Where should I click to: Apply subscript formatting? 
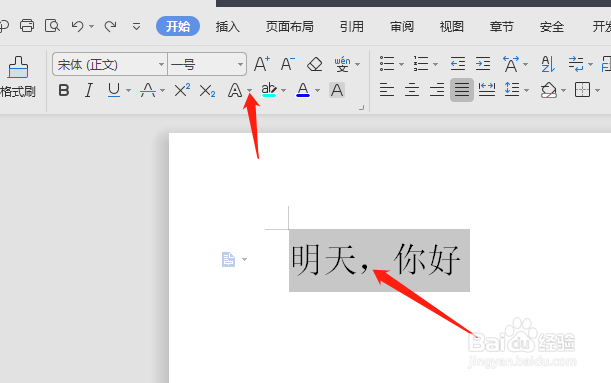(207, 91)
